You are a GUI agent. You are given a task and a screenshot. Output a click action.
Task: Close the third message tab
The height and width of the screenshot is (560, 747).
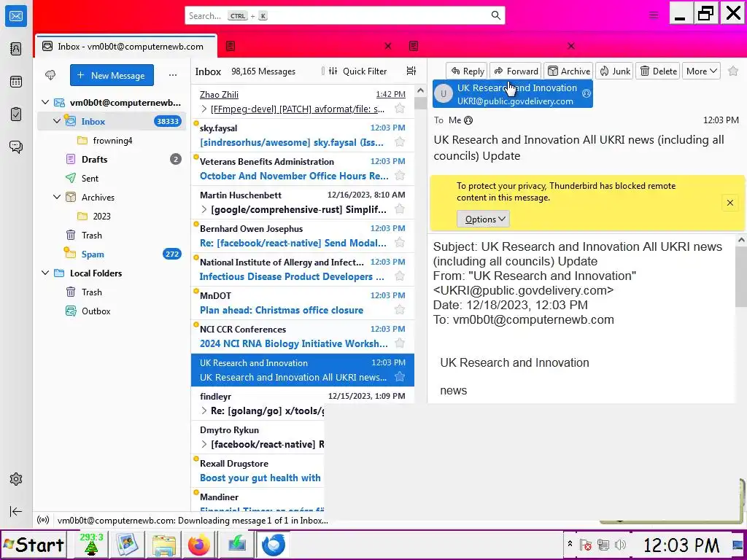(x=570, y=46)
